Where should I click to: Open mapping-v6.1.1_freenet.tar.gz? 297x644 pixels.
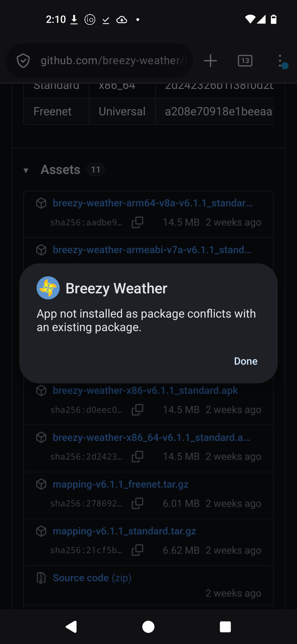tap(120, 484)
